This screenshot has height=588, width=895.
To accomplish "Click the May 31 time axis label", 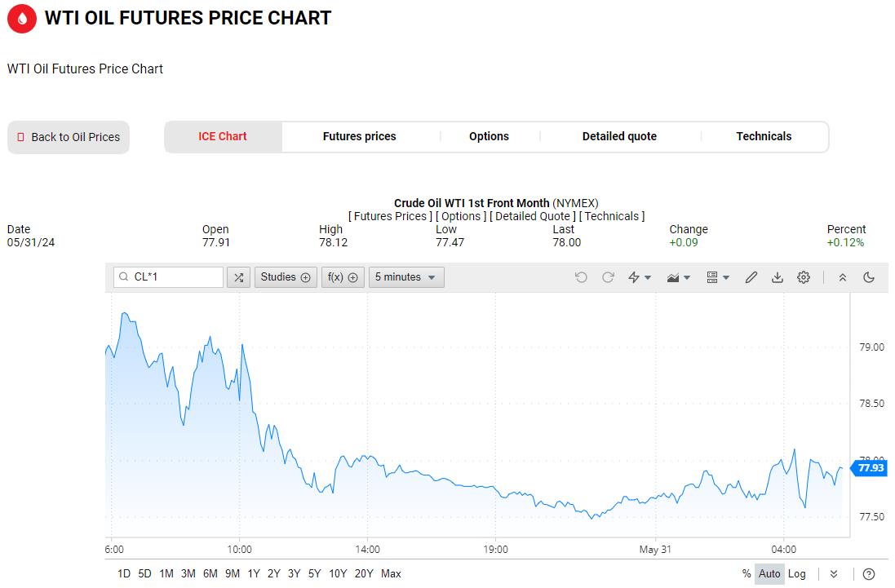I will pos(655,550).
